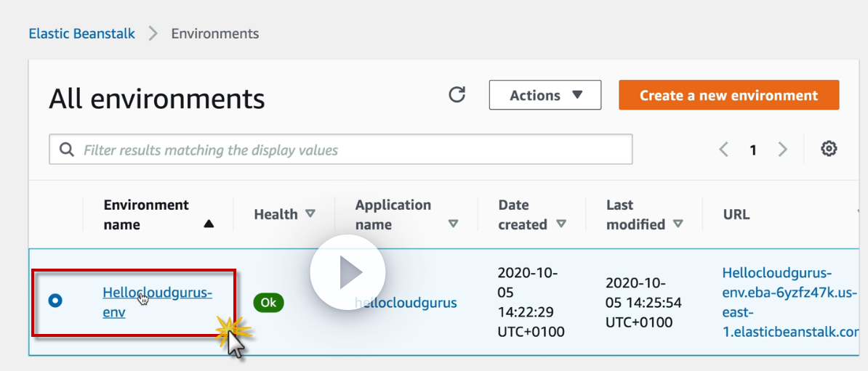Sort by the Health column arrow
The height and width of the screenshot is (371, 868).
click(x=310, y=214)
